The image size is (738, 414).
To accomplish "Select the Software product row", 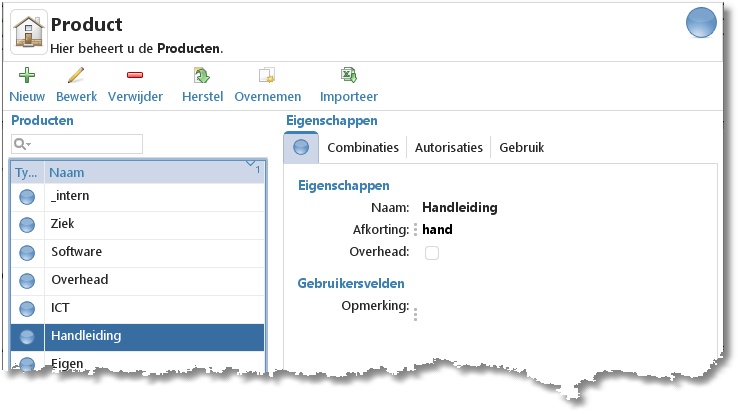I will 137,253.
